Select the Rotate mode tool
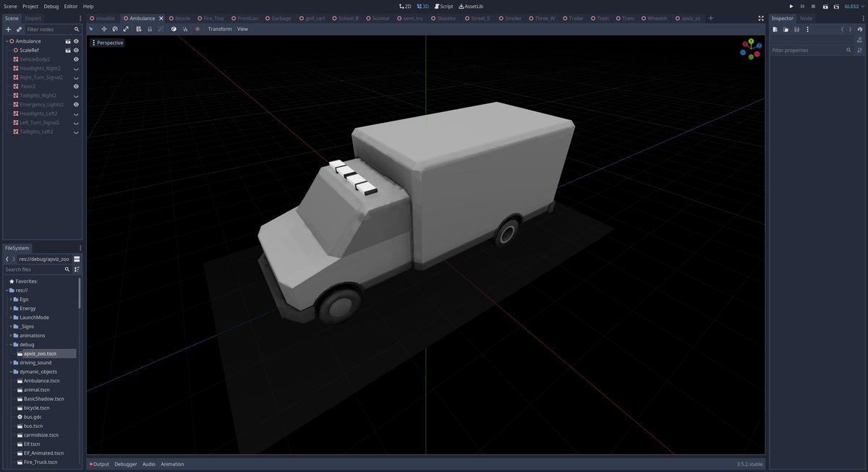This screenshot has height=472, width=868. (x=115, y=29)
